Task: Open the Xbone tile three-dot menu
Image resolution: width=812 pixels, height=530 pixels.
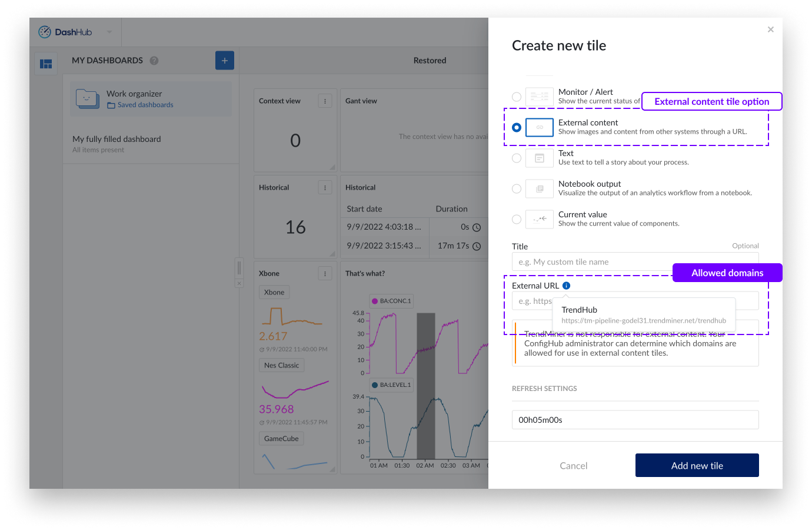Action: tap(325, 273)
